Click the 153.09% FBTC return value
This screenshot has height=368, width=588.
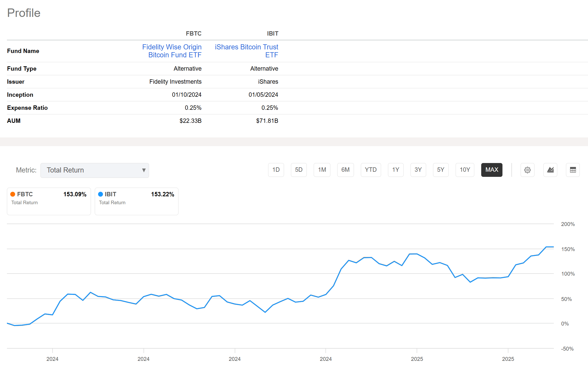point(75,194)
